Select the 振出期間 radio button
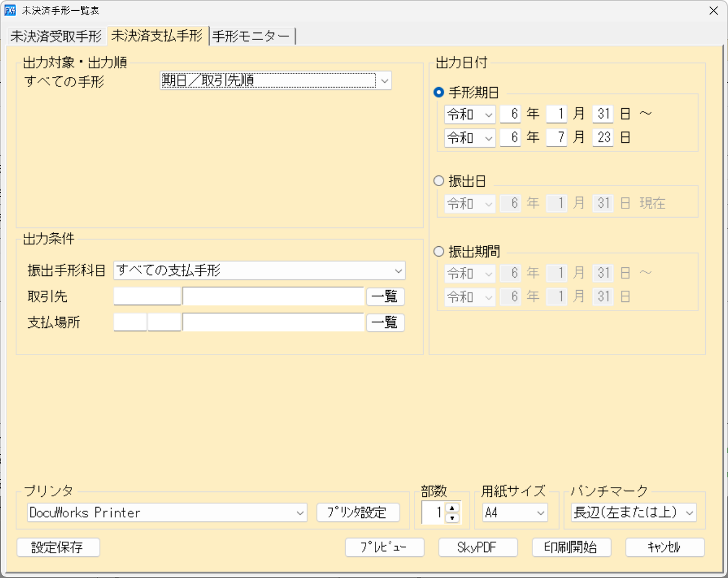728x578 pixels. pos(439,251)
